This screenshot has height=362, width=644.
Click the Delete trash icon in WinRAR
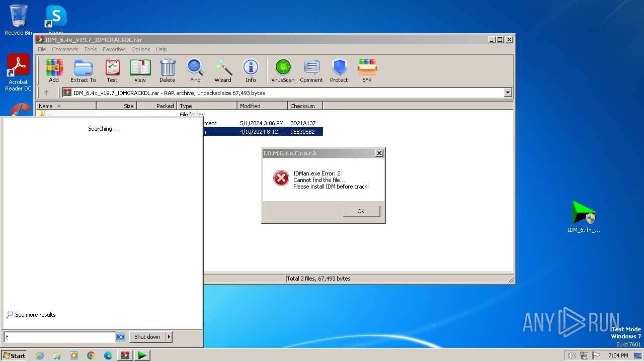coord(168,70)
